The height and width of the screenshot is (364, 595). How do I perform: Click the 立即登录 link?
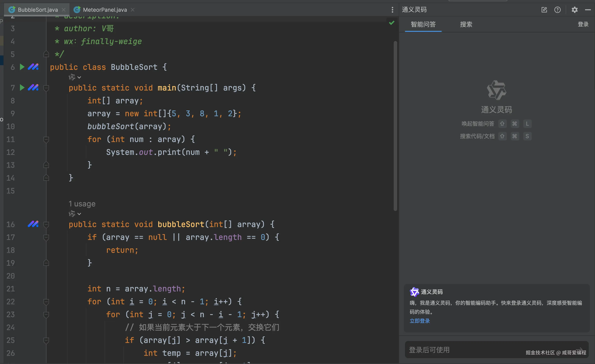[x=419, y=321]
